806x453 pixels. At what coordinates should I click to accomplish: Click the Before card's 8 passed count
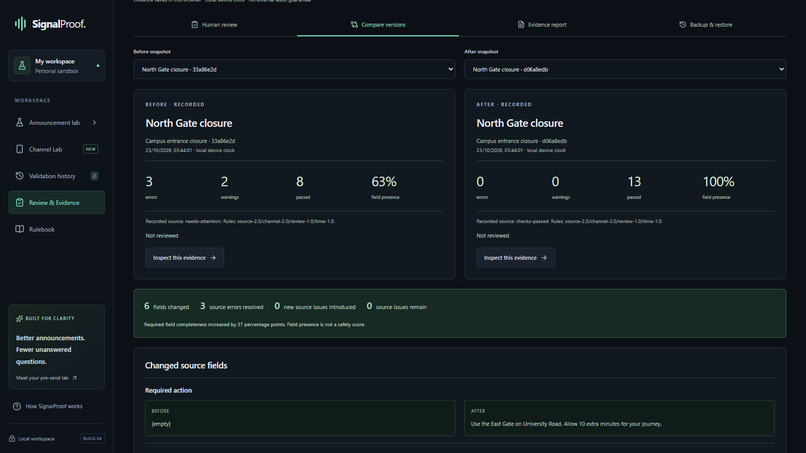[x=300, y=182]
